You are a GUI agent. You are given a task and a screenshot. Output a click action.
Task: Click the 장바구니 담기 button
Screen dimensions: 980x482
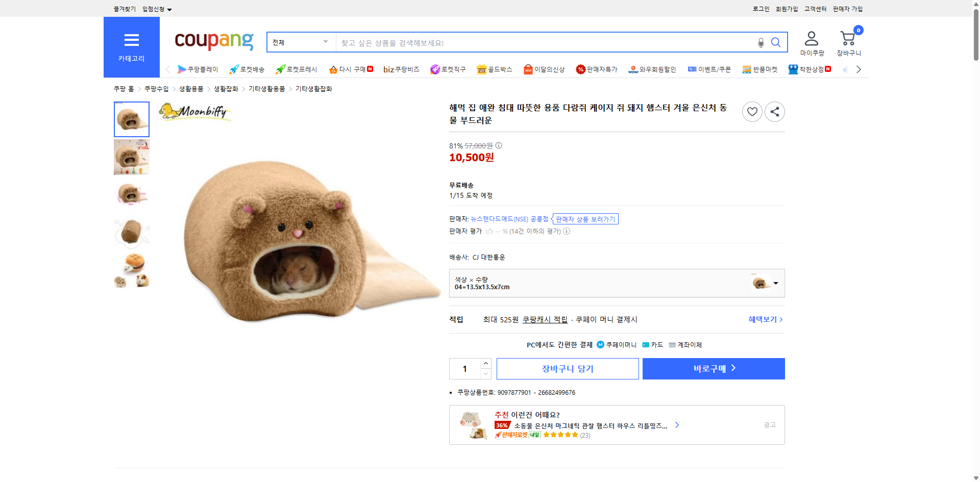pyautogui.click(x=567, y=368)
